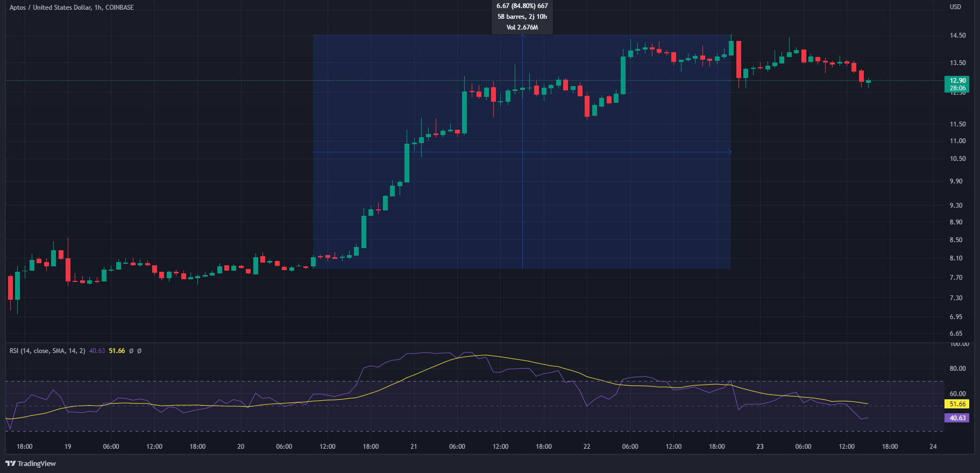The width and height of the screenshot is (980, 473).
Task: Click the purple 40.63 RSI value in legend
Action: tap(97, 351)
